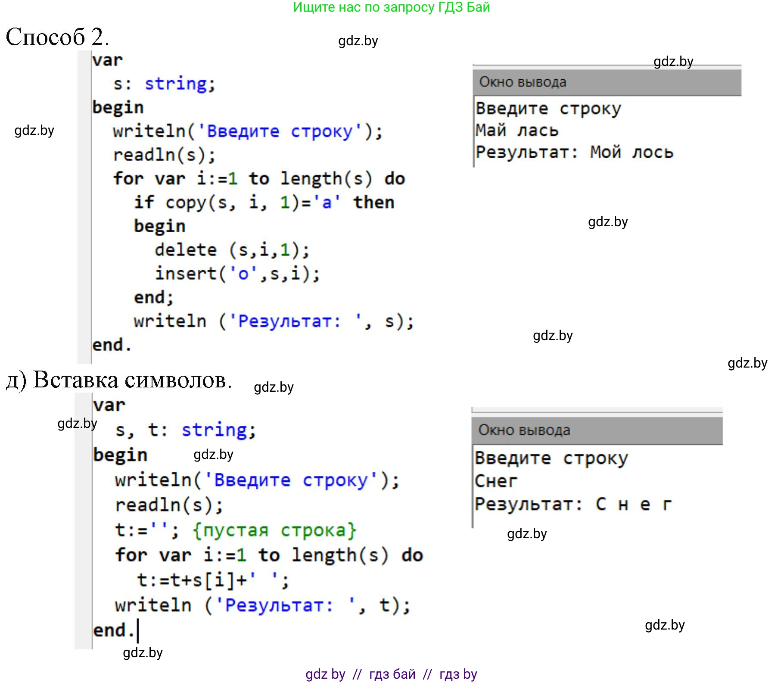
Task: Select the upper 'Окно вывода' title bar
Action: 607,82
